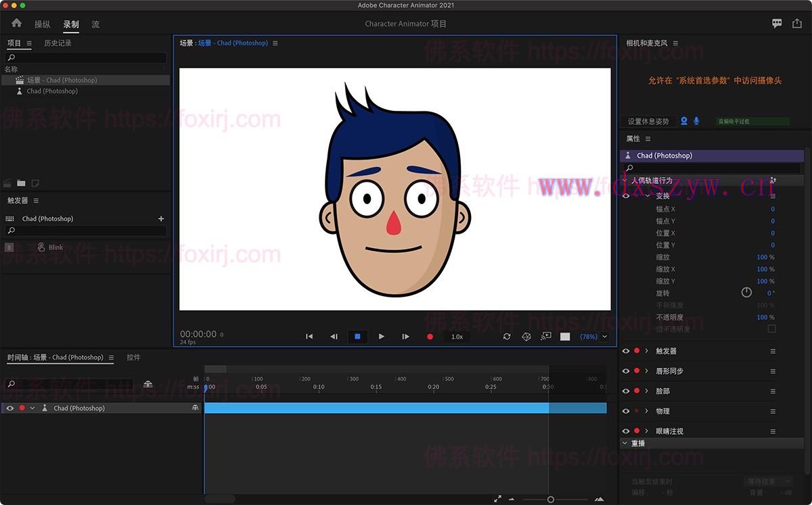Step forward one frame
Screen dimensions: 812x505
click(x=406, y=337)
